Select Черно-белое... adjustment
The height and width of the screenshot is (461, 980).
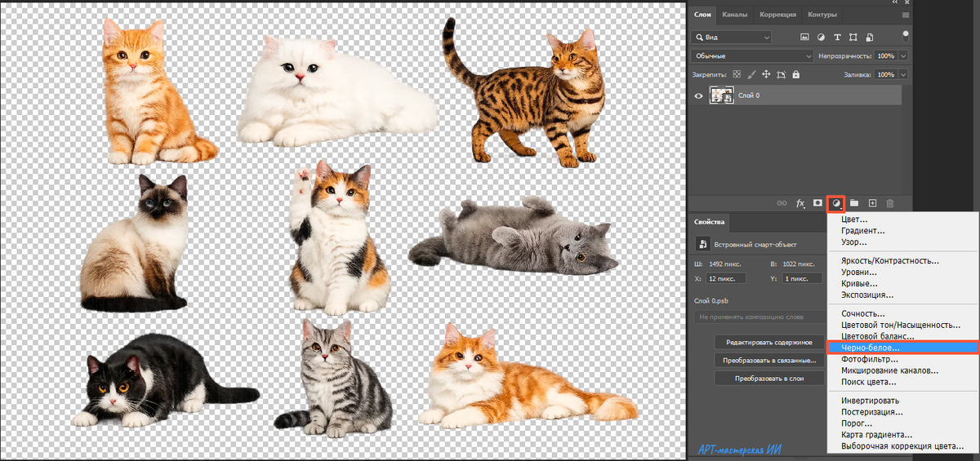tap(902, 348)
